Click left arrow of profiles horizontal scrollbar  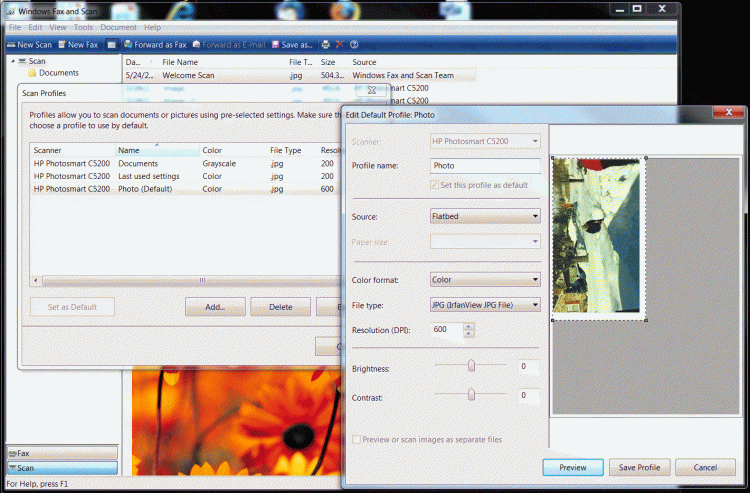click(x=35, y=280)
